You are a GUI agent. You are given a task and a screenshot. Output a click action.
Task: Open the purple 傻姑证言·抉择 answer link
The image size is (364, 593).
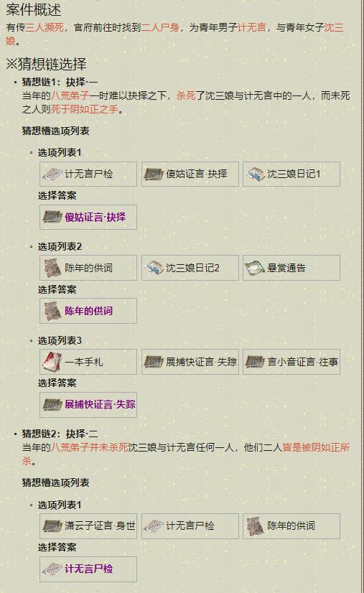pyautogui.click(x=95, y=217)
